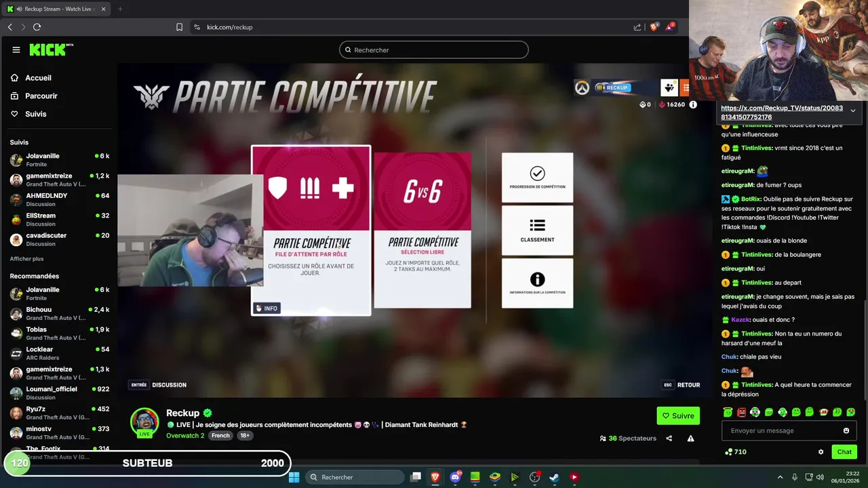Follow Reckup with Suivre button

point(678,415)
